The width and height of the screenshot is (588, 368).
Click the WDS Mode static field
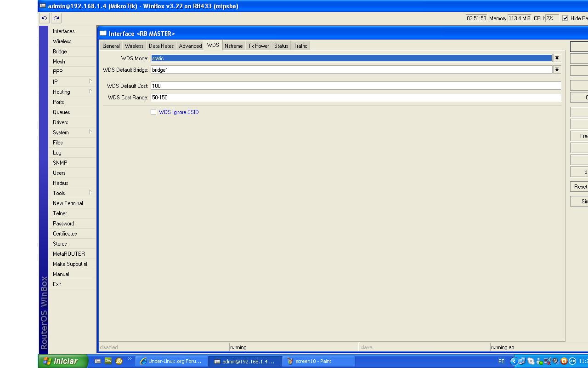351,58
